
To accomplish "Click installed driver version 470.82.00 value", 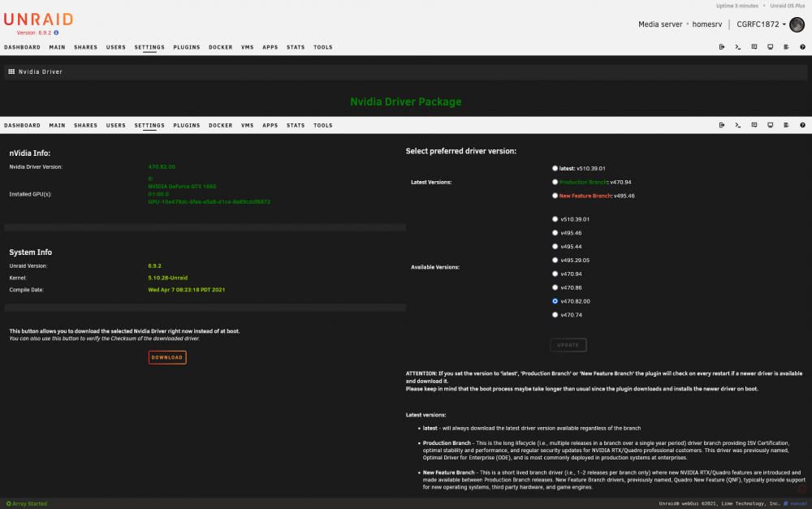I will click(x=162, y=166).
